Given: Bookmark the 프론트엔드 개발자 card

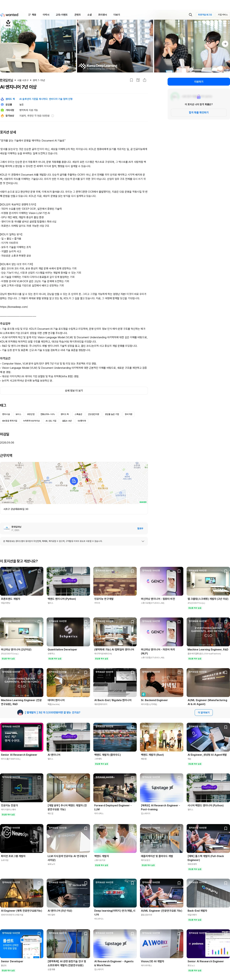Looking at the screenshot, I should tap(39, 571).
